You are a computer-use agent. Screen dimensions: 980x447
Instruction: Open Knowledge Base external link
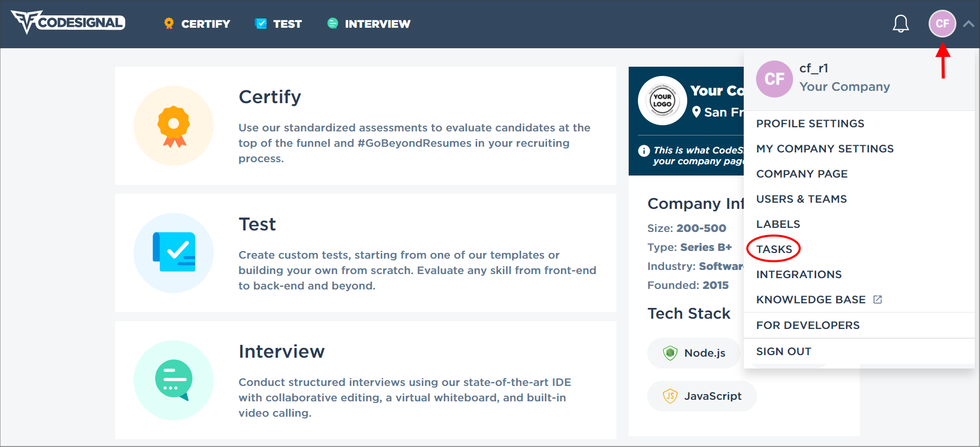819,300
